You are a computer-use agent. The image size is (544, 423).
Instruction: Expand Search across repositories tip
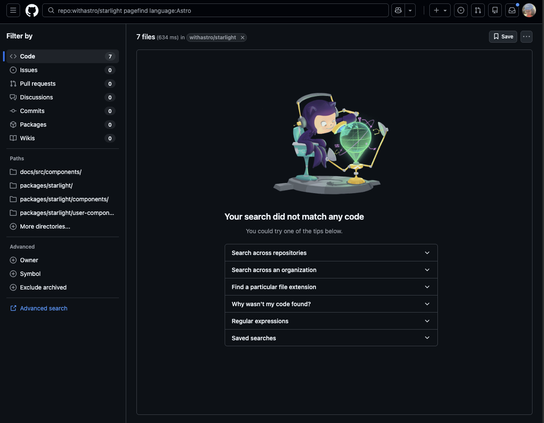coord(331,253)
